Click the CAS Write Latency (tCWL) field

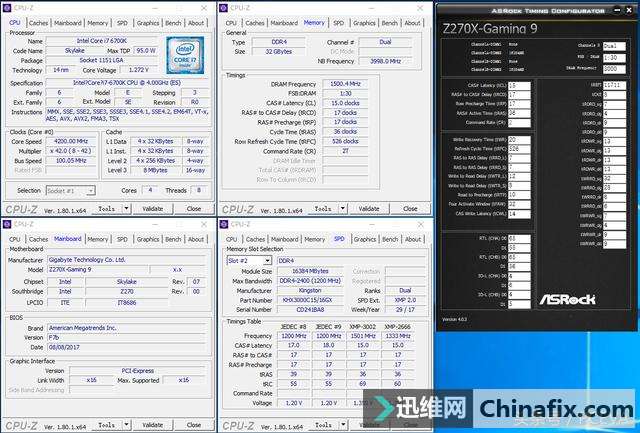[x=519, y=214]
